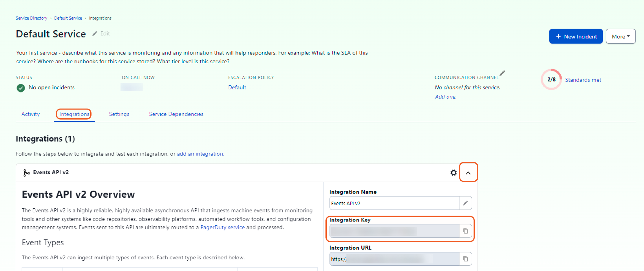Click the Communication Channel edit pencil icon
This screenshot has height=271, width=644.
point(502,73)
